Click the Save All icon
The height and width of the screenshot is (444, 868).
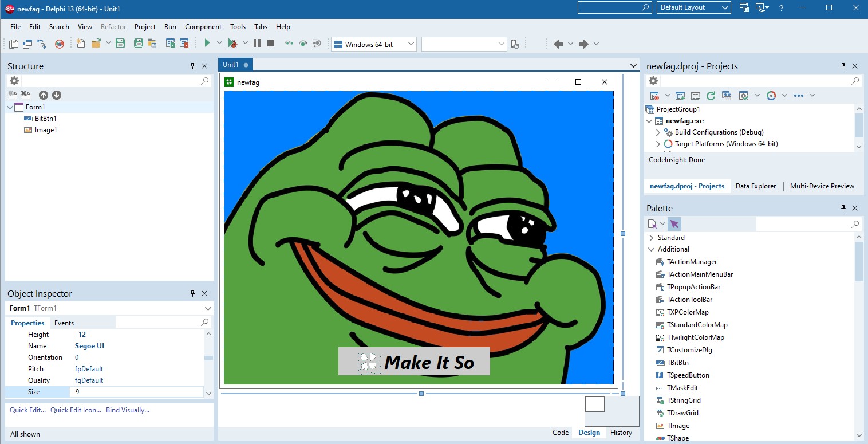pyautogui.click(x=139, y=43)
